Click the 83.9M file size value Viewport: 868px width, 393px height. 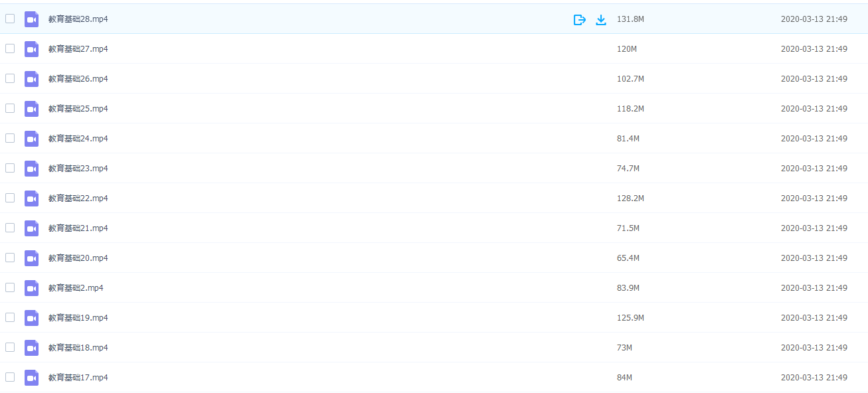[x=628, y=288]
